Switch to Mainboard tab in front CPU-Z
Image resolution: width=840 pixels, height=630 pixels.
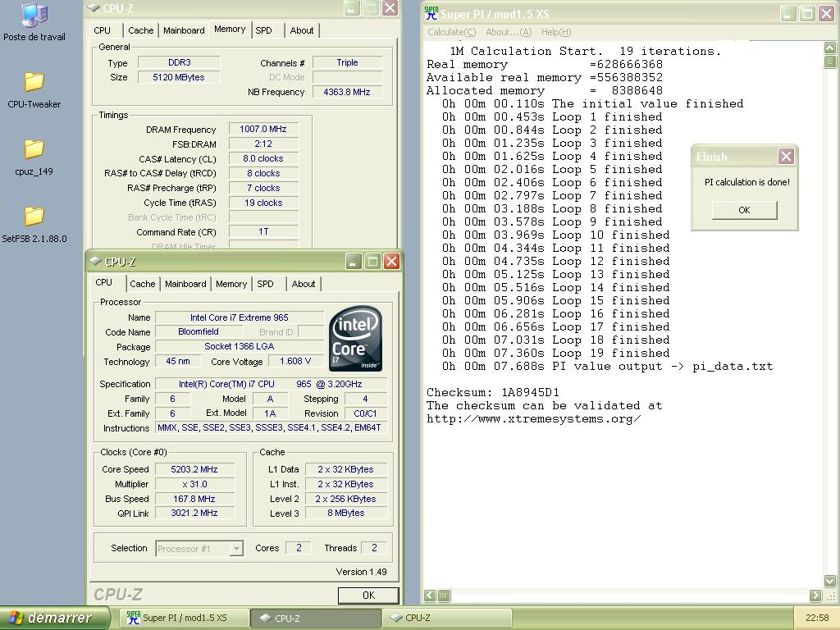coord(185,284)
